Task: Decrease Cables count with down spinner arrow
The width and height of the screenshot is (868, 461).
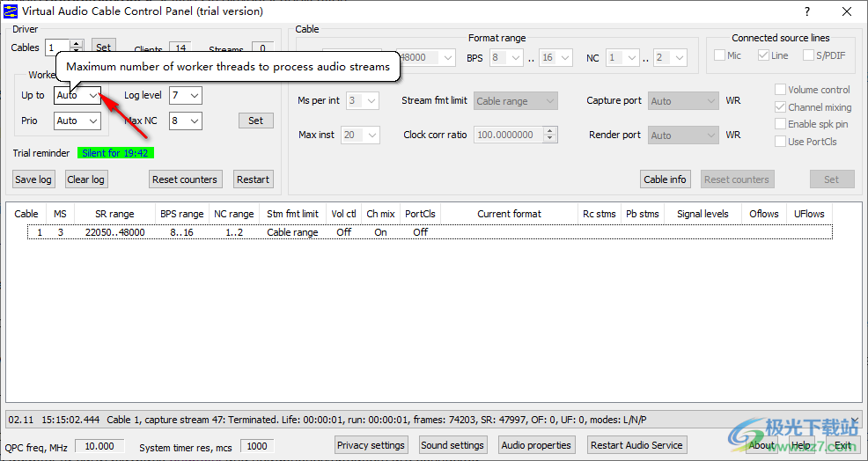Action: pos(77,51)
